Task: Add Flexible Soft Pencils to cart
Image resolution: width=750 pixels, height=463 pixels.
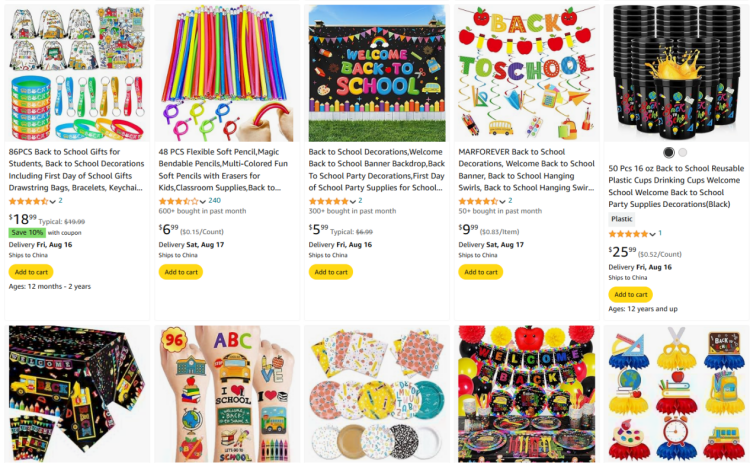Action: (x=181, y=272)
